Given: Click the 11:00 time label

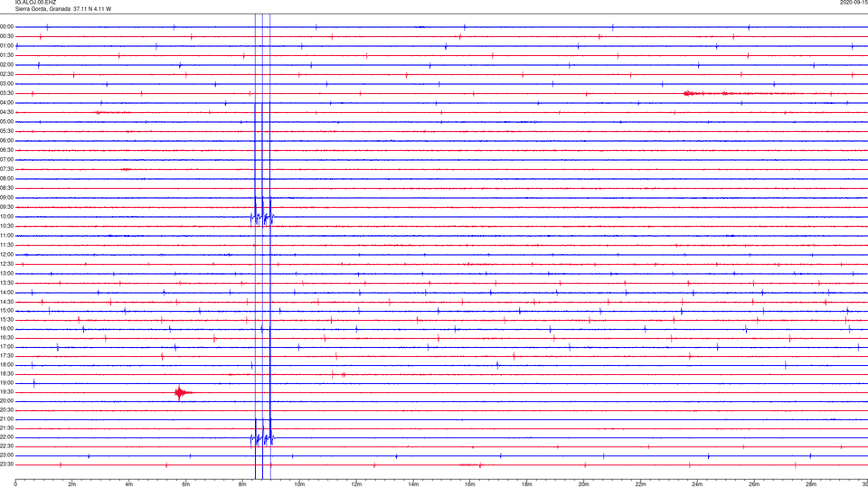Looking at the screenshot, I should click(x=7, y=236).
